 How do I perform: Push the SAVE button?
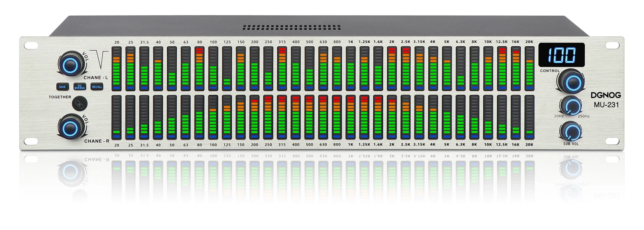[x=62, y=87]
